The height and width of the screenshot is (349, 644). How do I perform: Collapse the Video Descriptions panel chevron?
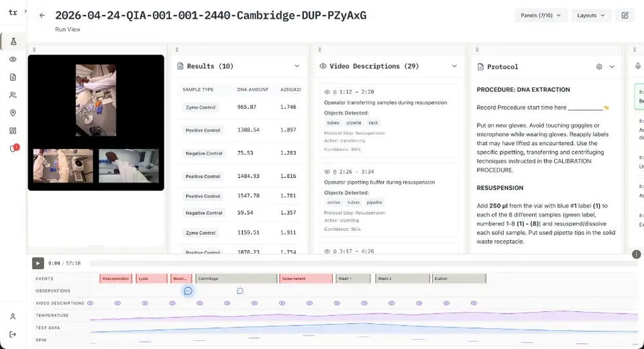click(454, 66)
